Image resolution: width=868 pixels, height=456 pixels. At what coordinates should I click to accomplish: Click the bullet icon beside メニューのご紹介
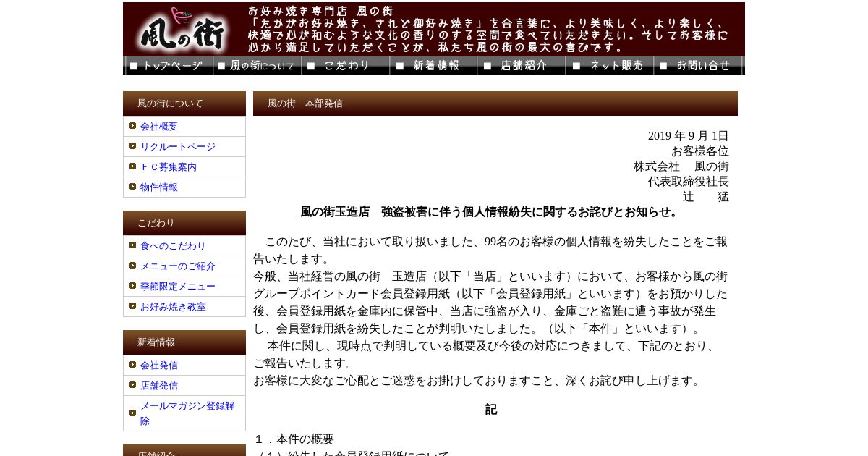tap(133, 266)
